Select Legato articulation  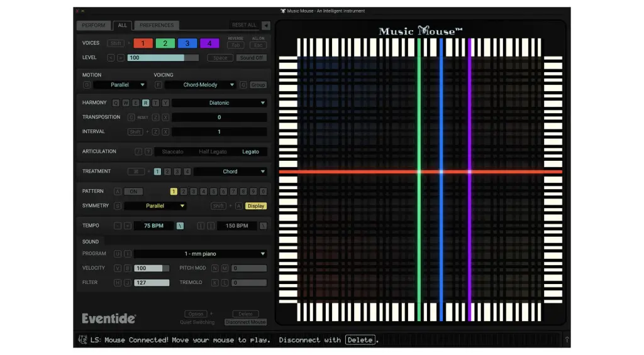click(250, 152)
